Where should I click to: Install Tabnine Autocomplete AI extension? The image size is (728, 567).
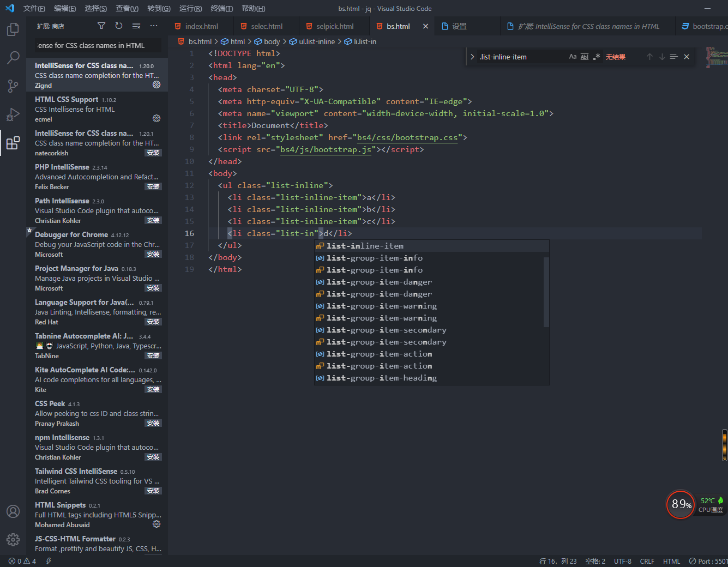153,355
